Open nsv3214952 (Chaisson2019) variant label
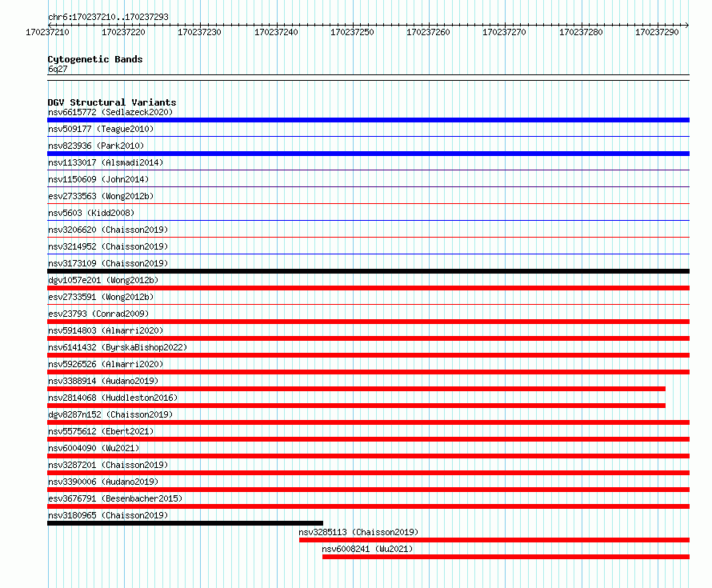 tap(108, 246)
